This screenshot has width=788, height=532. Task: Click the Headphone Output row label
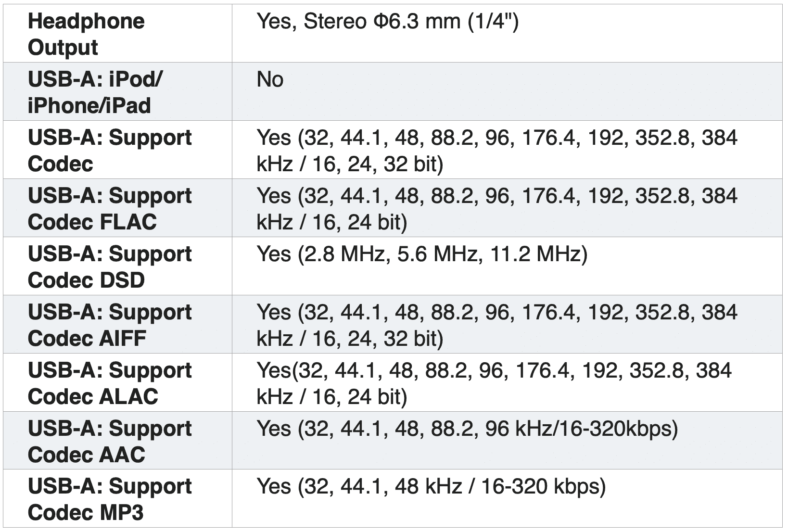(x=86, y=34)
